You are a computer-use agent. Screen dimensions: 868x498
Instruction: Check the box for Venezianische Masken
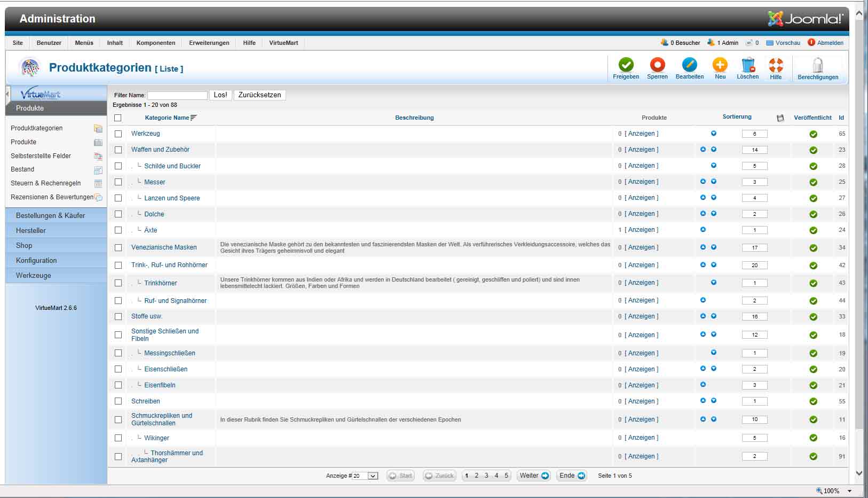click(119, 248)
